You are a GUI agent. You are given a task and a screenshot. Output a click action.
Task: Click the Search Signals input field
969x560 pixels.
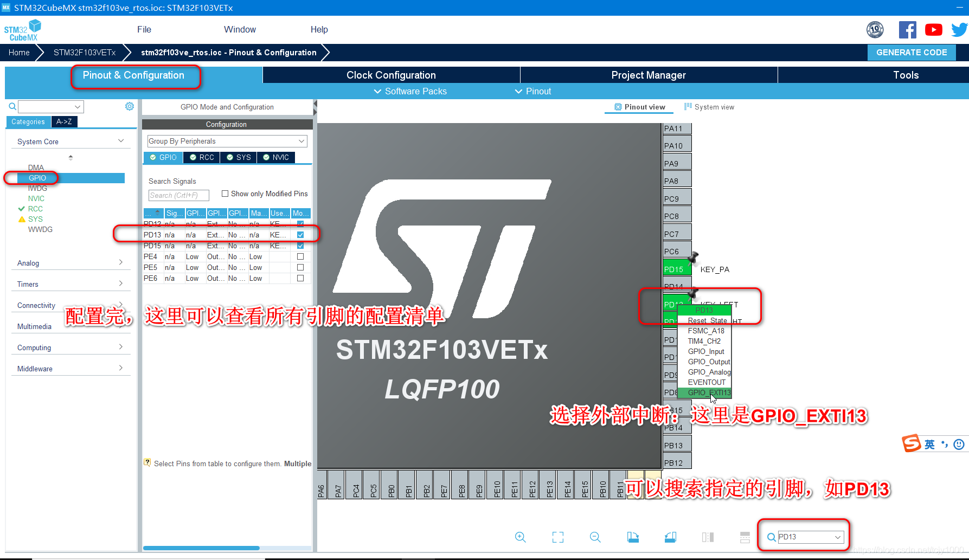click(178, 195)
